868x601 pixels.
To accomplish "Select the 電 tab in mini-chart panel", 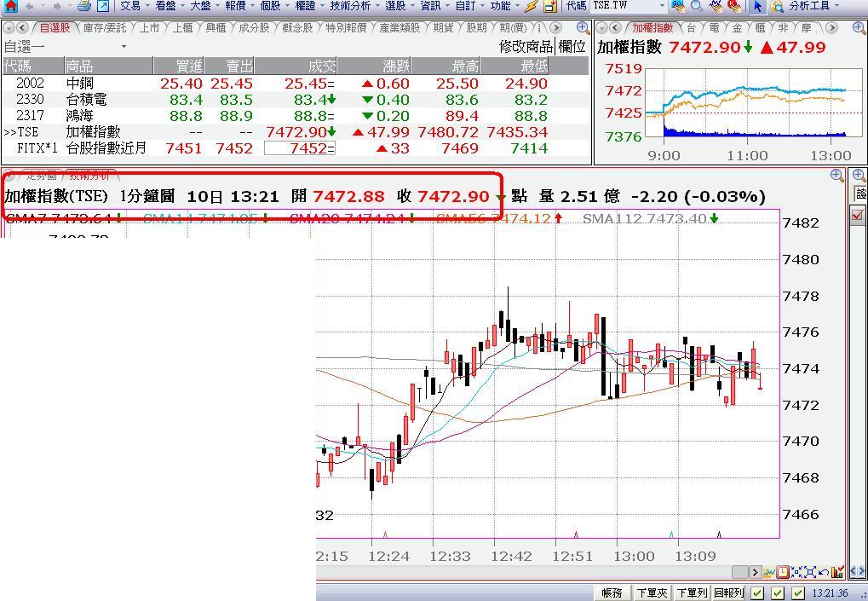I will tap(714, 27).
